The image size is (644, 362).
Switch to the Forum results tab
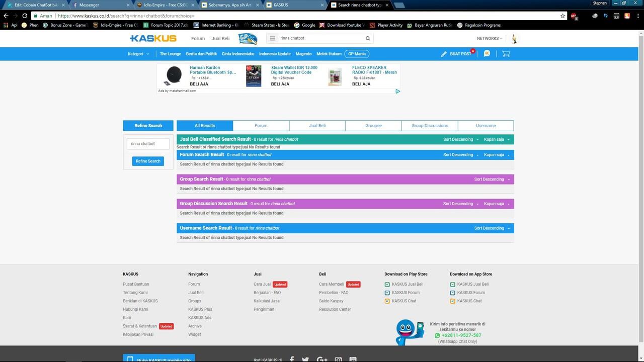[x=261, y=126]
